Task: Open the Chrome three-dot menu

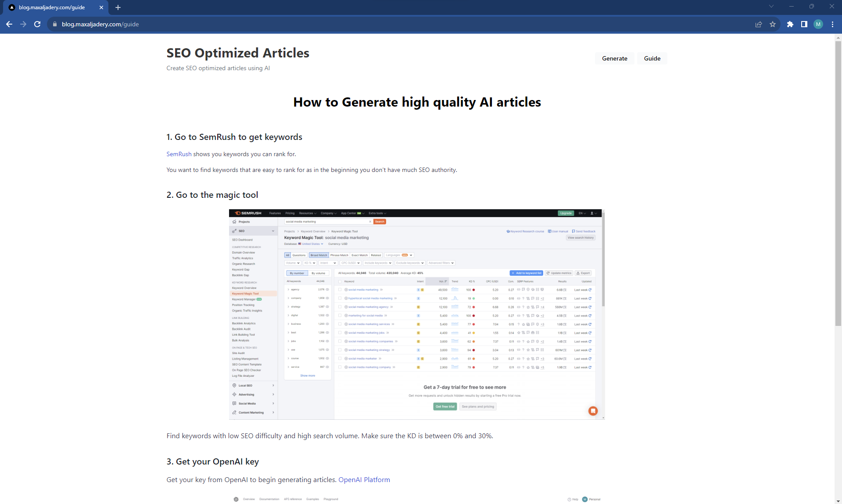Action: pyautogui.click(x=832, y=24)
